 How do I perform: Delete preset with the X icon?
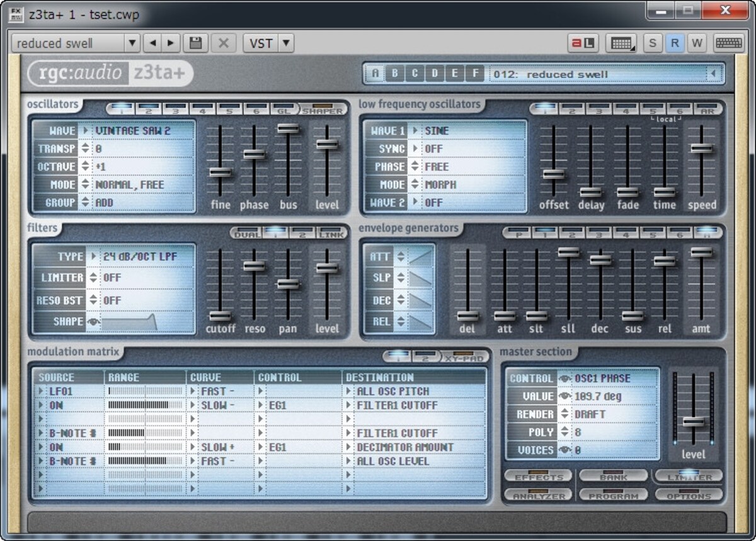pos(223,43)
